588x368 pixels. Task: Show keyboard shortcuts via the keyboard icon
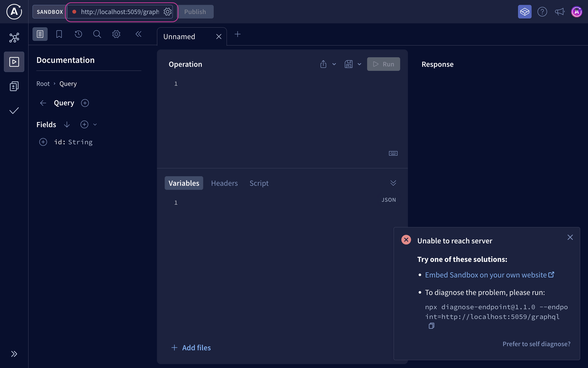[393, 153]
